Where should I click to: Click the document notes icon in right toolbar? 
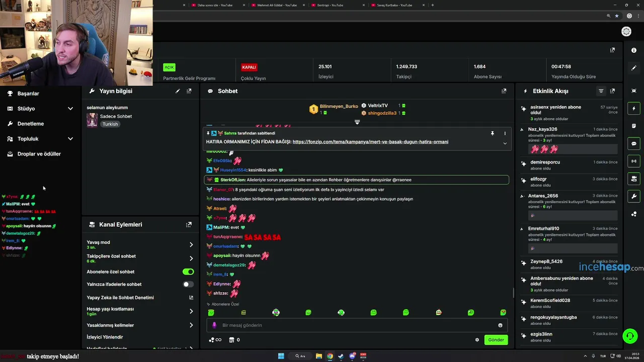pos(634,126)
